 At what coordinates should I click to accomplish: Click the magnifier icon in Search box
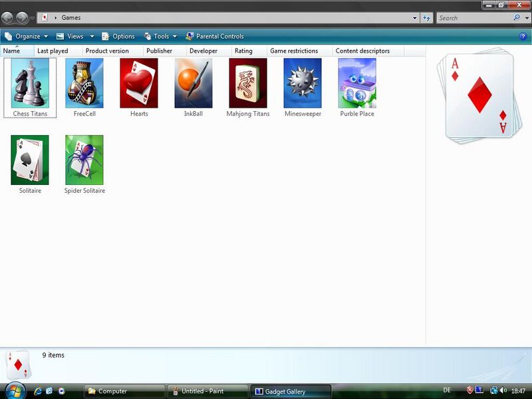click(517, 18)
